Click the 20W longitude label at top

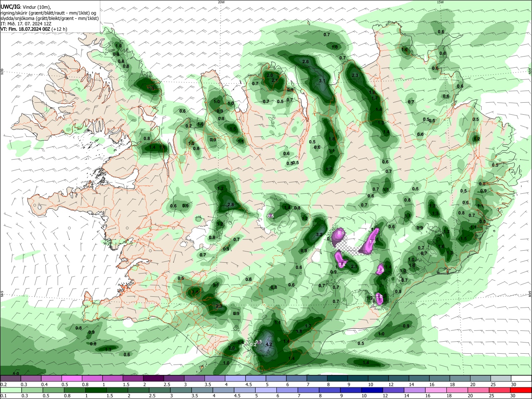[x=221, y=2]
